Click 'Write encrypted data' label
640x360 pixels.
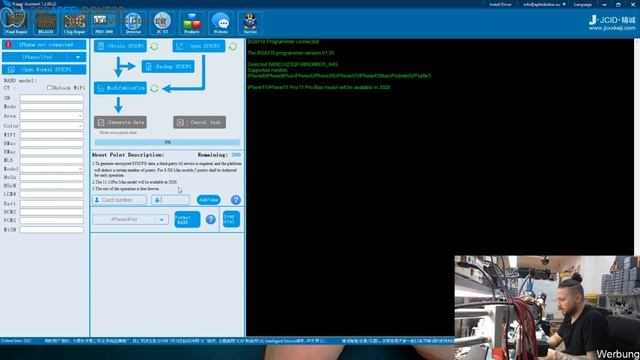pos(118,133)
